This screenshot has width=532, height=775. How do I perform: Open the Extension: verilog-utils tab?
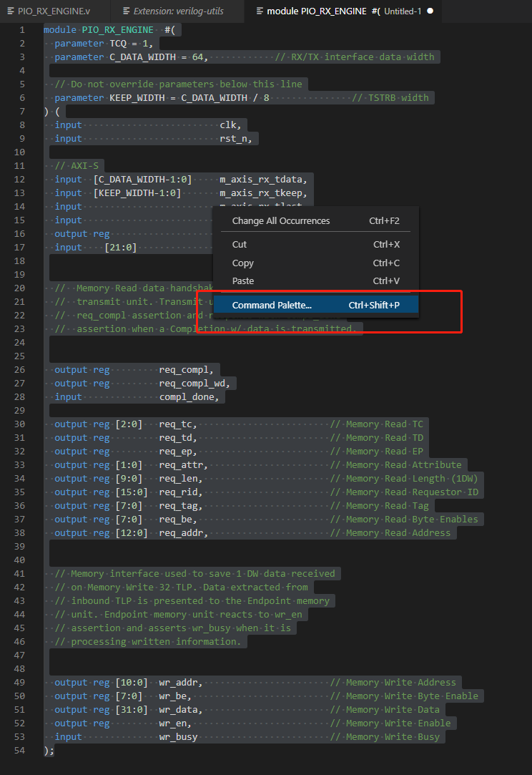[177, 11]
